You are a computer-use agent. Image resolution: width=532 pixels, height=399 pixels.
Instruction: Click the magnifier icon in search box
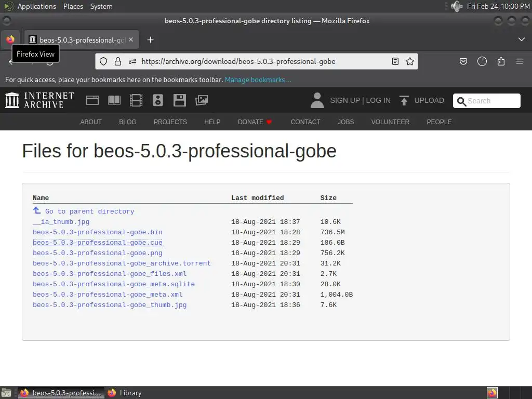[x=461, y=101]
